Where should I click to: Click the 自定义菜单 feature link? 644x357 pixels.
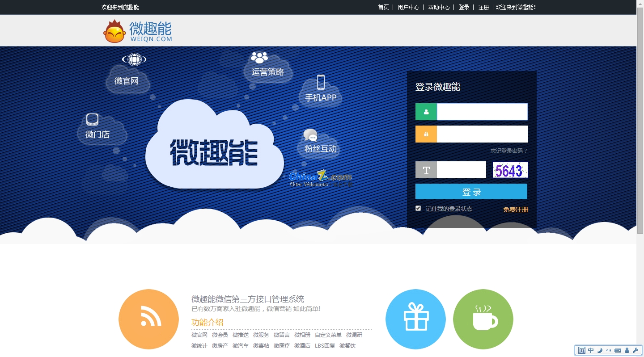point(328,335)
